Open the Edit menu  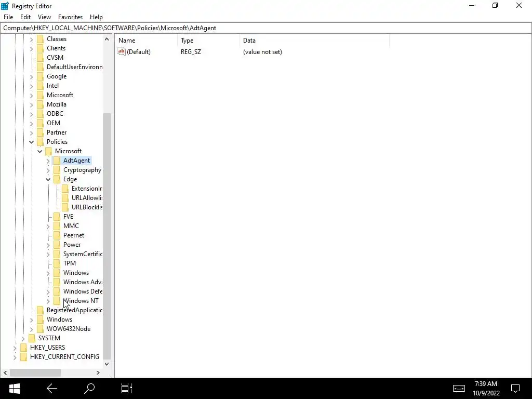coord(25,17)
